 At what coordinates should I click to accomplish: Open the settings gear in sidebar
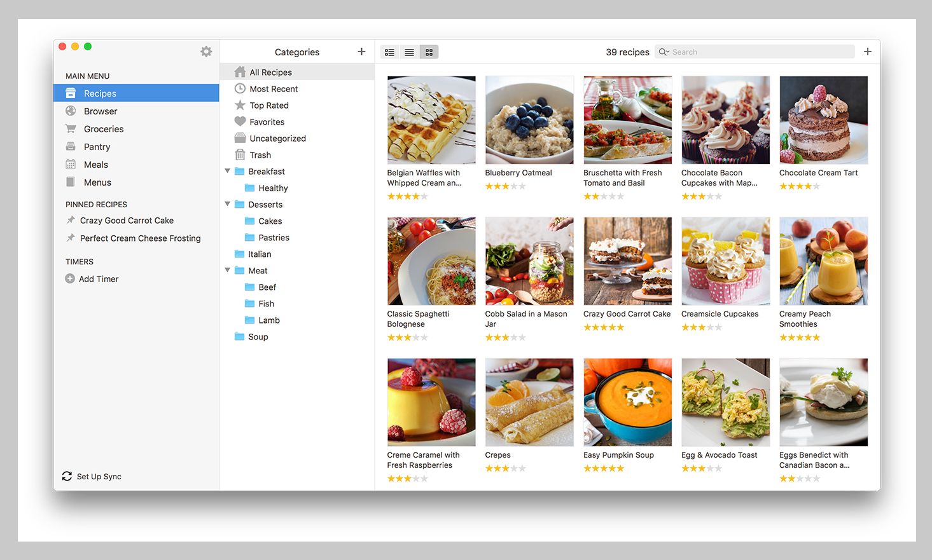206,51
